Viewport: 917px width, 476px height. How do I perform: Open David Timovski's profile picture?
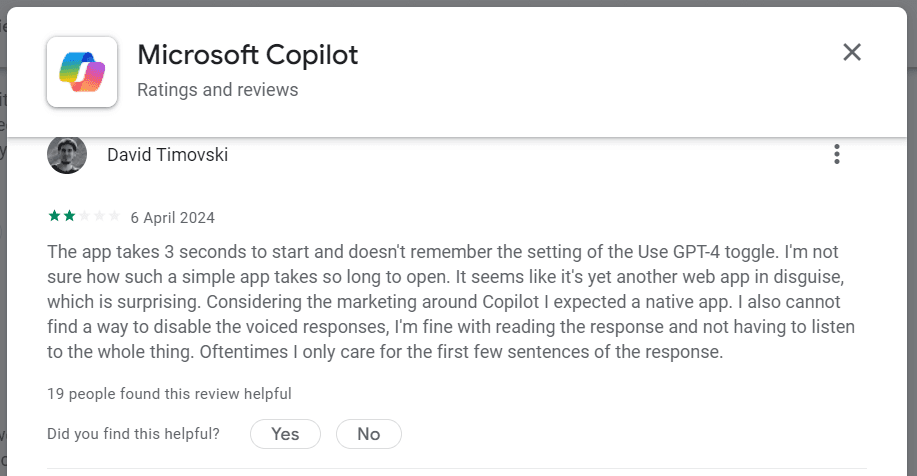click(x=67, y=155)
